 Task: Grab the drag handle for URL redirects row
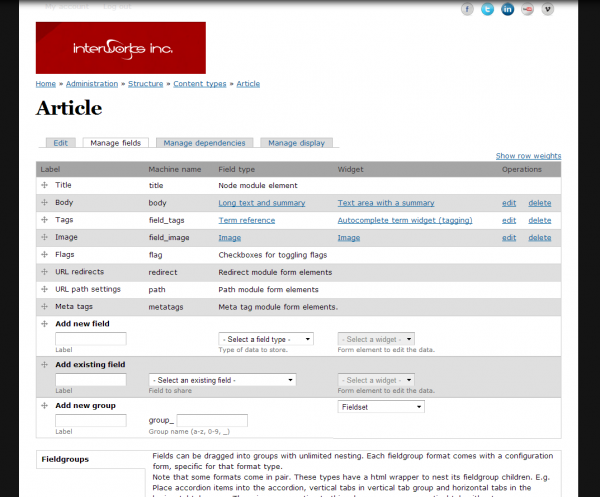[x=44, y=272]
